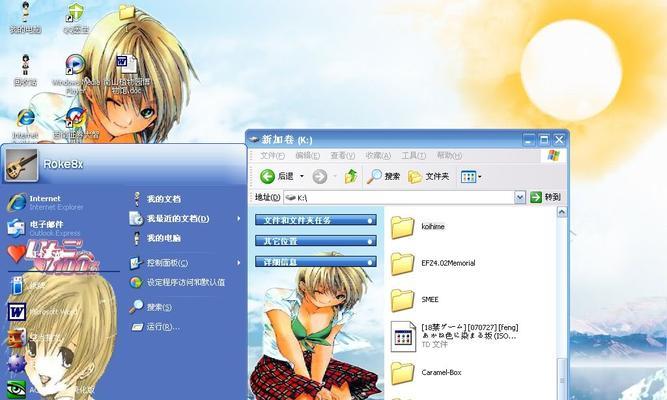Open 我的电脑 desktop icon
The height and width of the screenshot is (400, 667).
(x=26, y=17)
